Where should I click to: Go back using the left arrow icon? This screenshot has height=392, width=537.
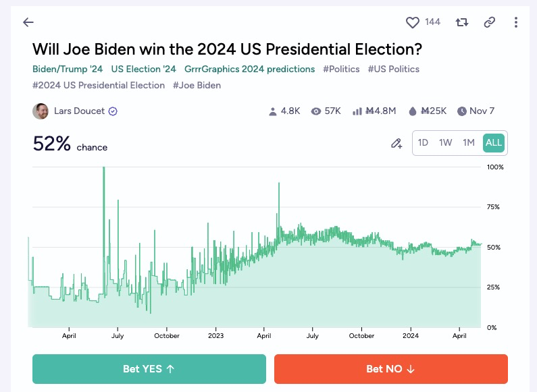click(28, 22)
